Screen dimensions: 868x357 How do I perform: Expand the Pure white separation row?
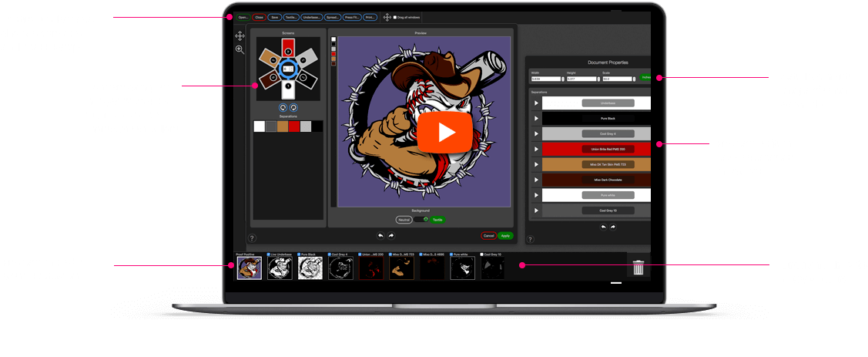tap(536, 195)
